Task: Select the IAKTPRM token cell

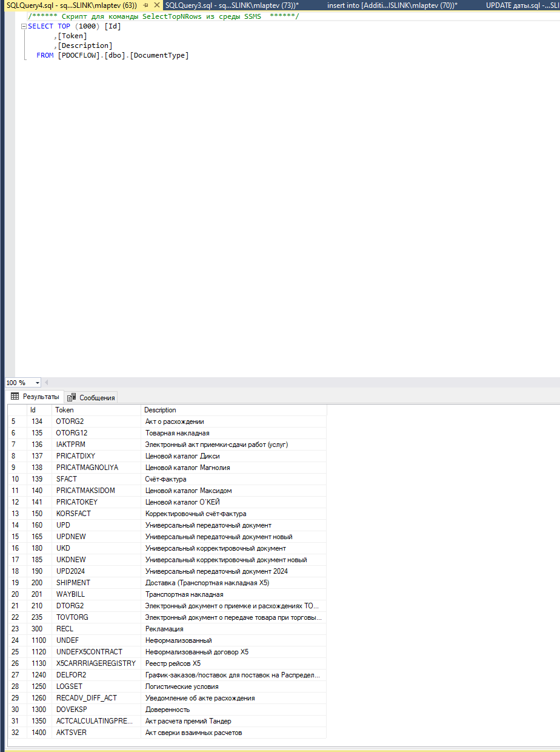Action: point(96,445)
